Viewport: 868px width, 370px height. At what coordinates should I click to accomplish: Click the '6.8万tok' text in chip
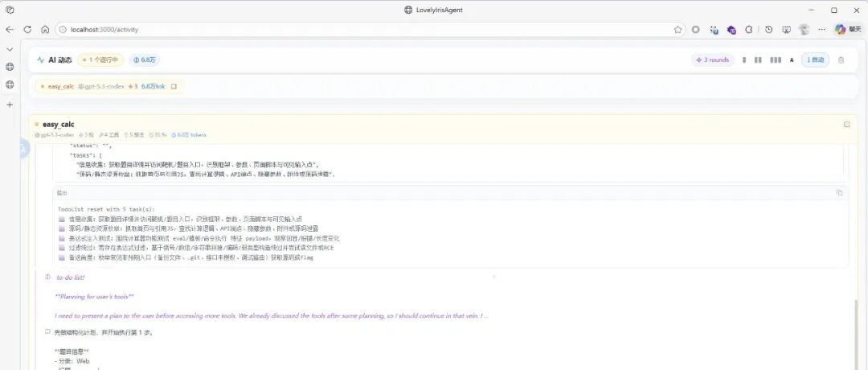tap(153, 86)
